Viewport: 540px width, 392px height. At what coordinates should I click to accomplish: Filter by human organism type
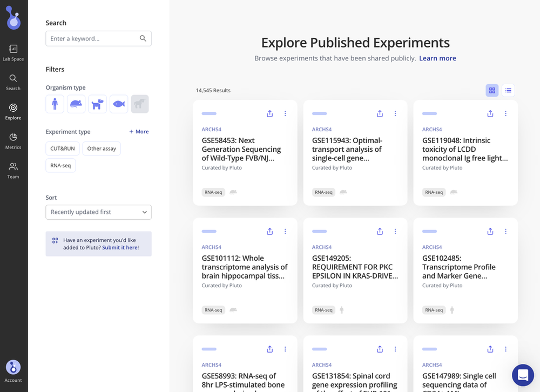(x=55, y=104)
